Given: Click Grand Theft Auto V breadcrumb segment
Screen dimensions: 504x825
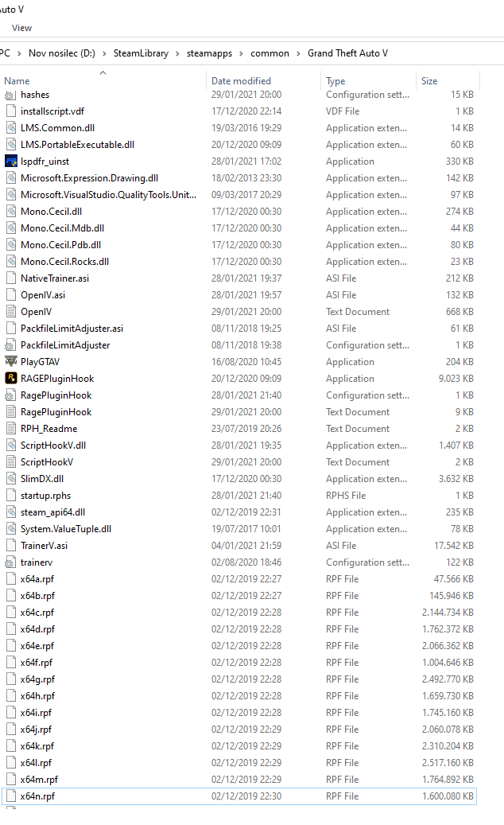Looking at the screenshot, I should pyautogui.click(x=348, y=53).
